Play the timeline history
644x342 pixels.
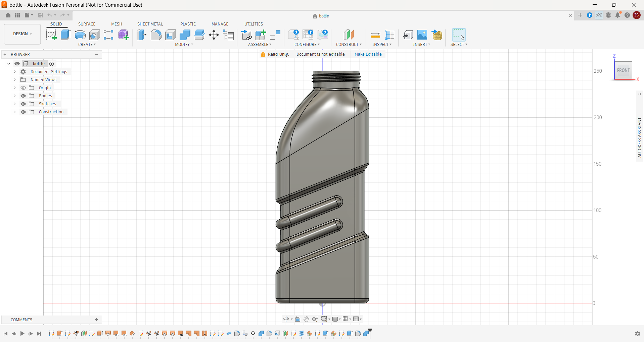pyautogui.click(x=22, y=334)
